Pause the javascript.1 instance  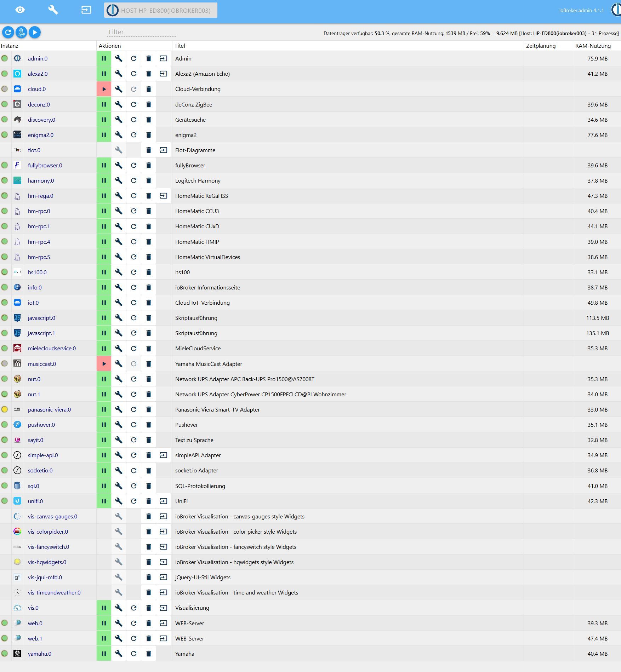(104, 333)
